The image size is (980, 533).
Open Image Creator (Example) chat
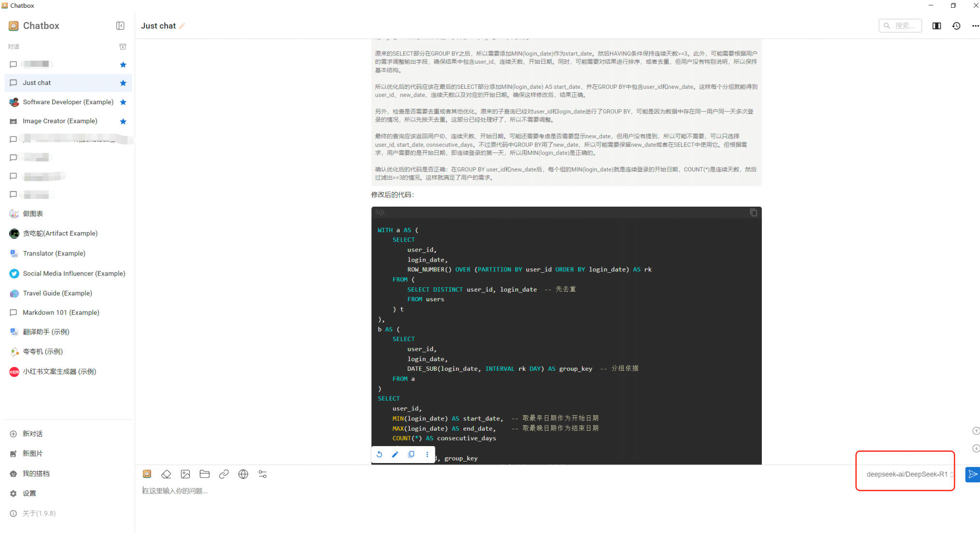click(x=68, y=121)
